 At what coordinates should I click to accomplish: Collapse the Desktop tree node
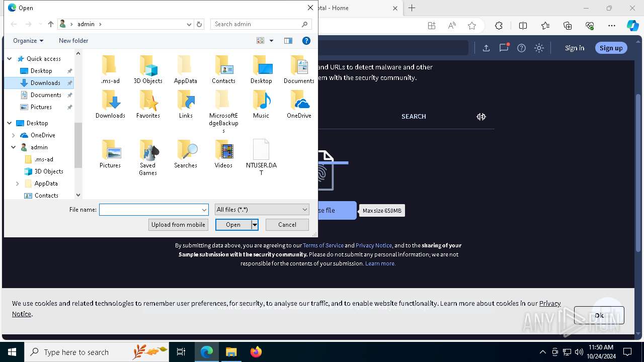10,123
